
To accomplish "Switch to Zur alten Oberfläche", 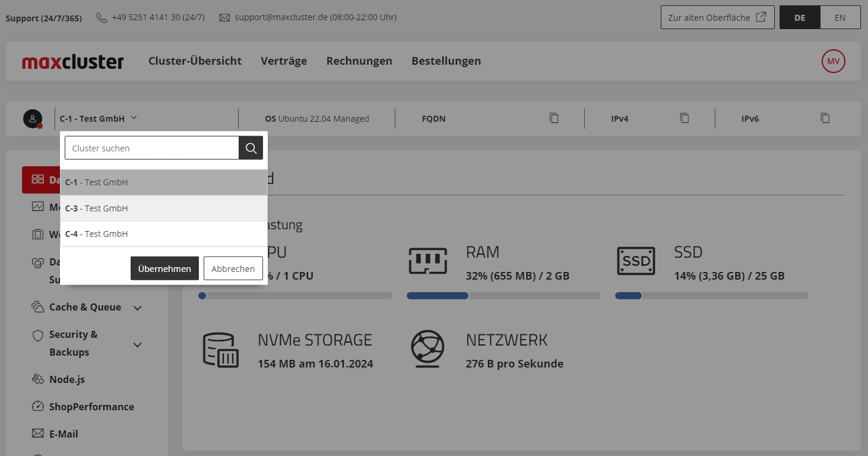I will coord(717,17).
